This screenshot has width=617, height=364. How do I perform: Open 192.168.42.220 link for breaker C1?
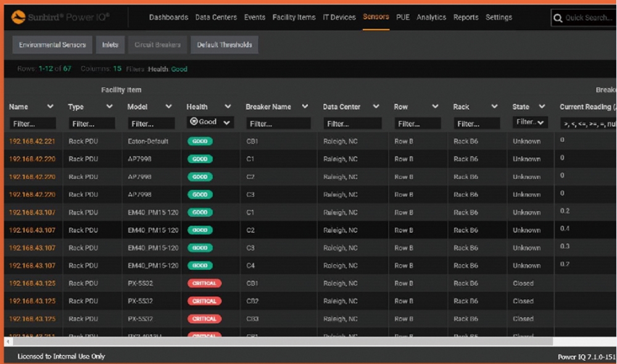point(32,159)
